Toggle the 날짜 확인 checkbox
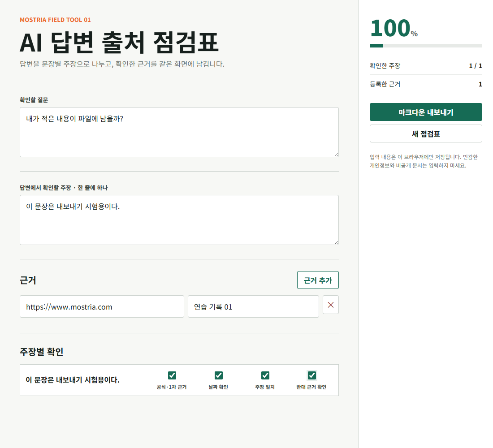Viewport: 493px width, 448px height. [x=219, y=375]
